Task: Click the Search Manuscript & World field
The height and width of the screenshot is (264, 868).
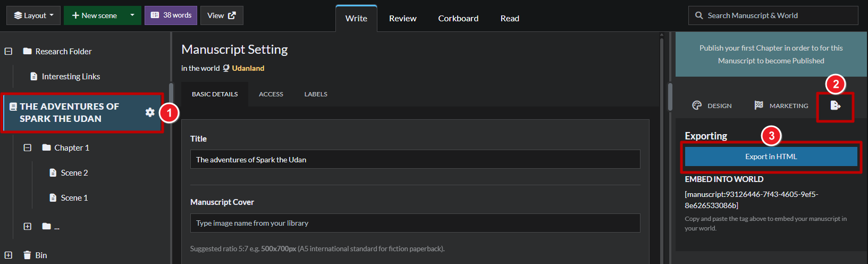Action: (x=773, y=15)
